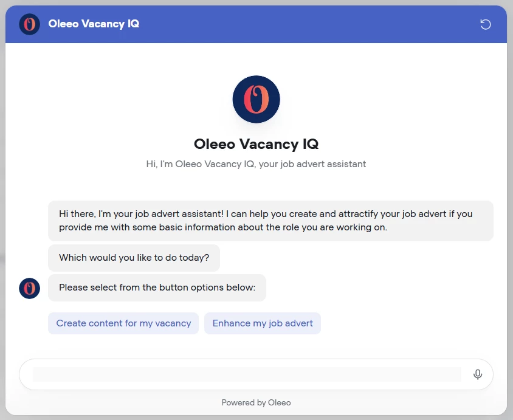
Task: Click empty area of the blue header bar
Action: pyautogui.click(x=304, y=24)
